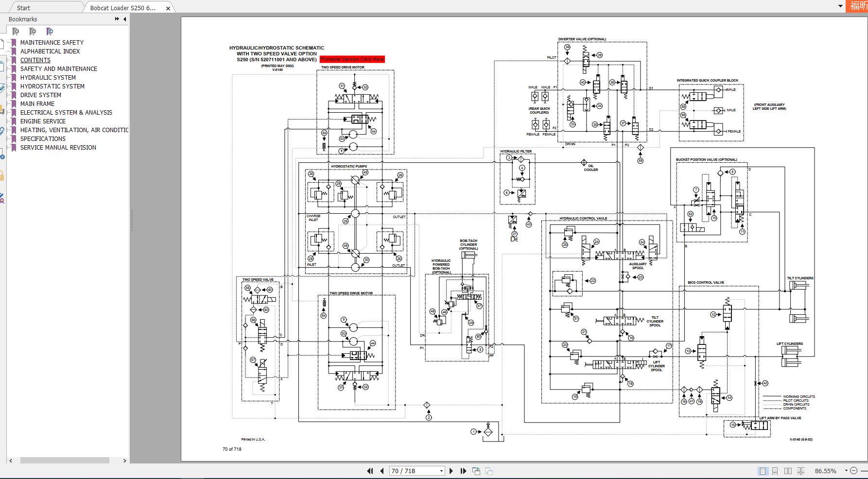Jump to the last page with the skip-forward icon

point(463,471)
